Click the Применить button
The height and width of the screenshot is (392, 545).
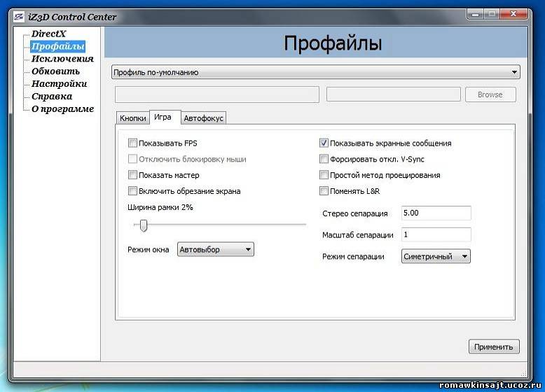point(494,346)
